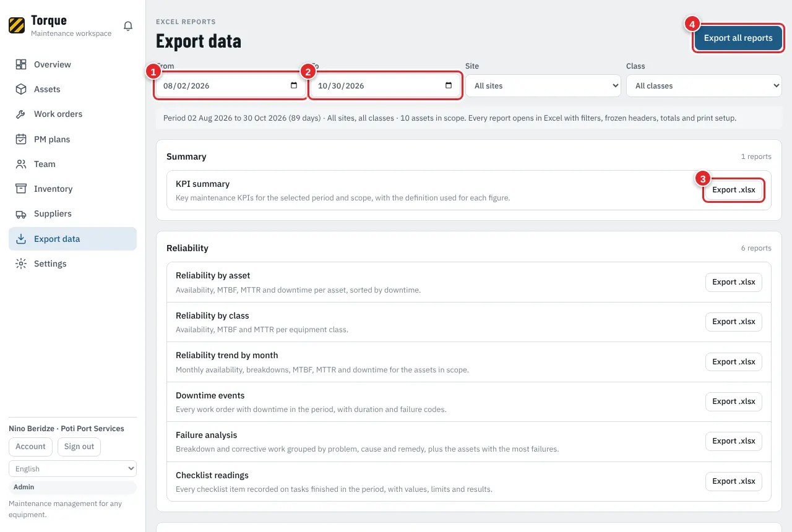Select the Inventory box icon
792x532 pixels.
point(21,189)
